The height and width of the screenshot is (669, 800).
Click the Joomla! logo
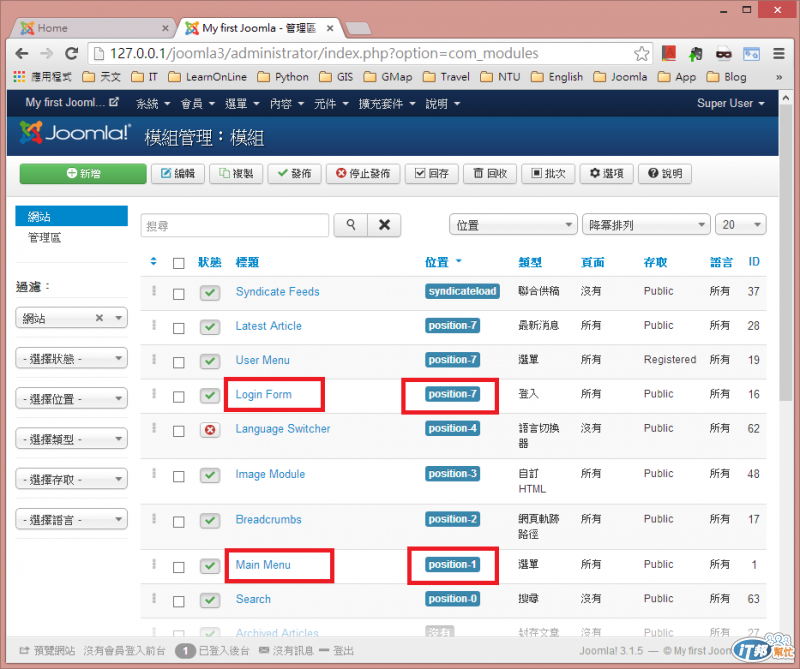coord(75,133)
